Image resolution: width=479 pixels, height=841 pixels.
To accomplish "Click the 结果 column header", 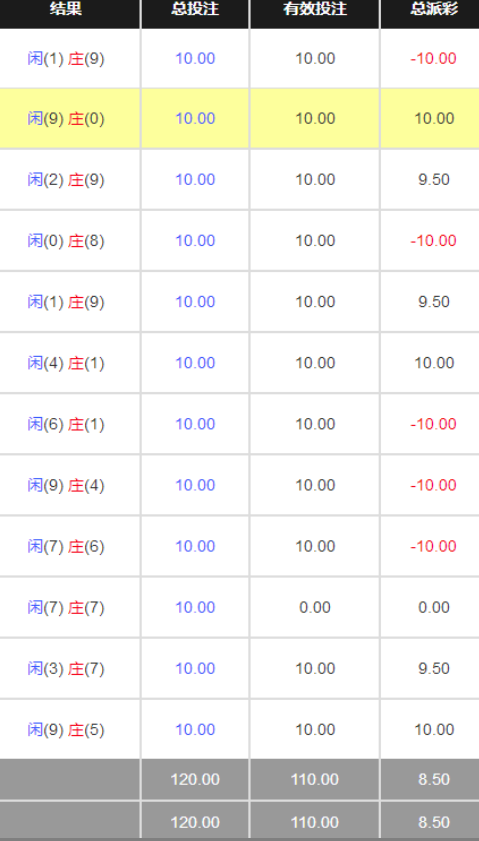I will (66, 9).
